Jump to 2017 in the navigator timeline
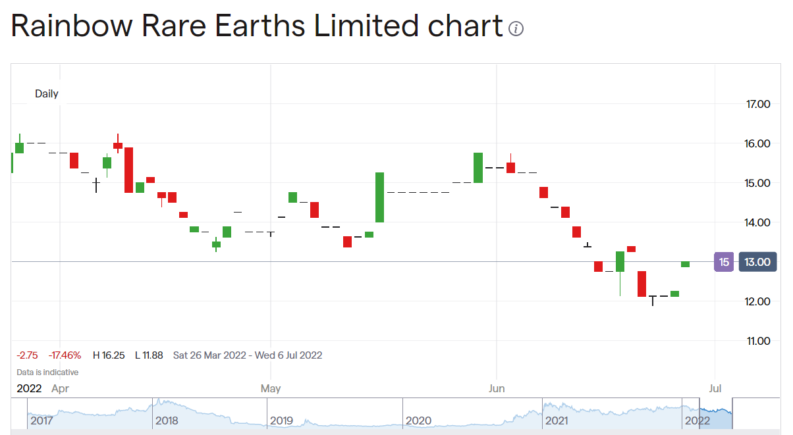793x435 pixels. click(x=42, y=421)
